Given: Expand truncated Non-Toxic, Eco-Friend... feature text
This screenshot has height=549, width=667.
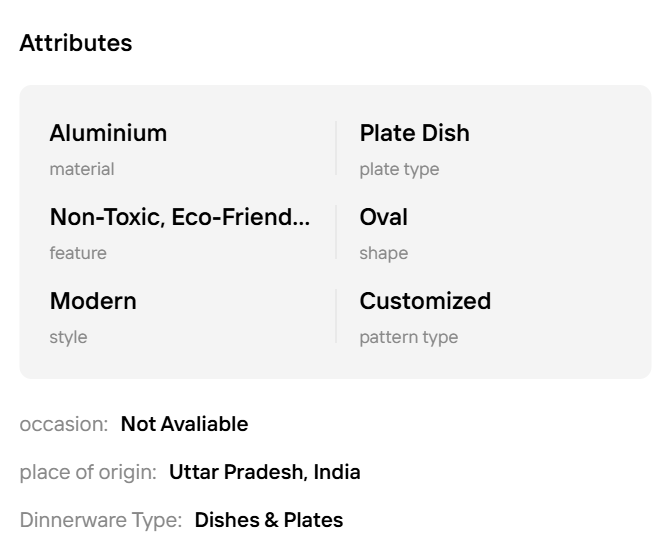Looking at the screenshot, I should pos(180,217).
